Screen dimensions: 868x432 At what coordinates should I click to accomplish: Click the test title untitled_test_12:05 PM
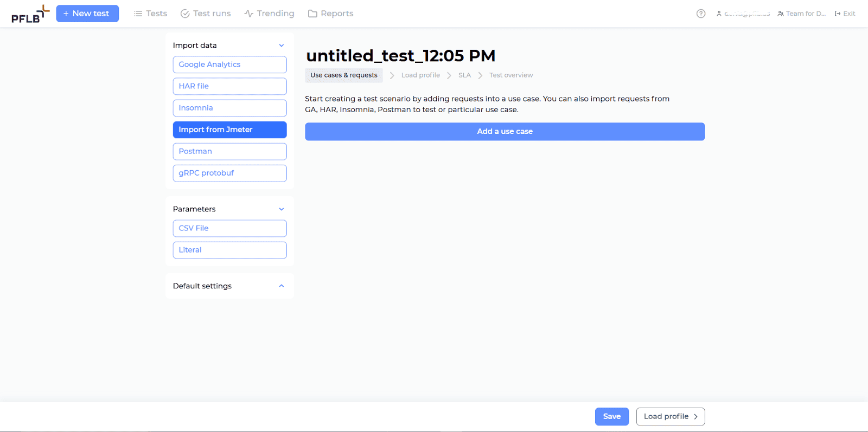pyautogui.click(x=400, y=56)
